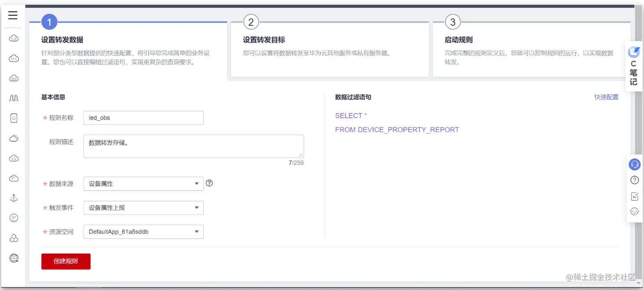
Task: Click the pyramid shaped sidebar icon
Action: 14,198
